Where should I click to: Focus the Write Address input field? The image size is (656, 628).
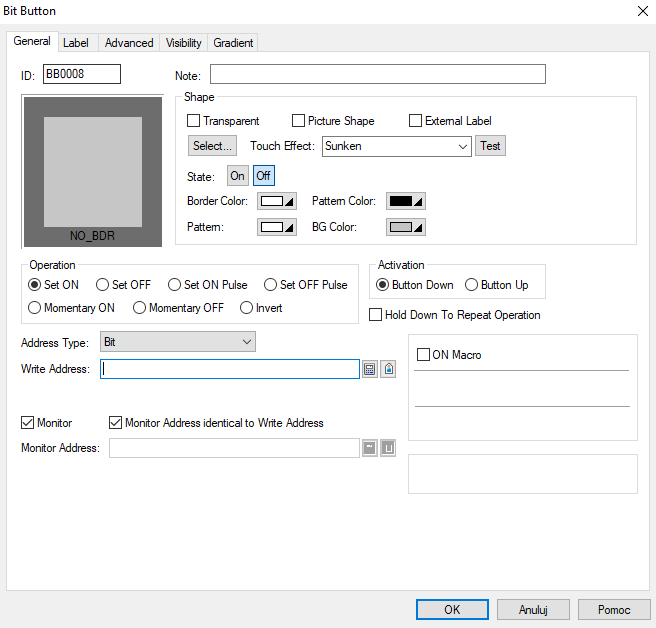click(230, 369)
